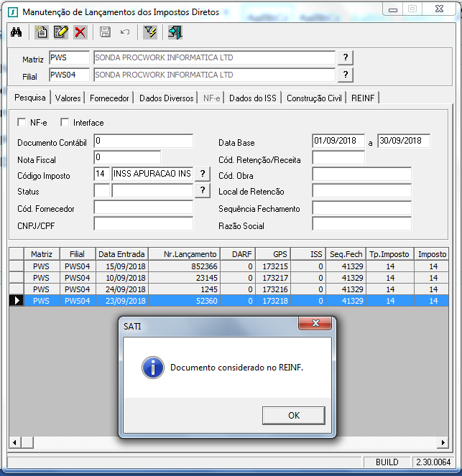Click the Cód. Obra input field
This screenshot has height=476, width=462.
point(361,174)
